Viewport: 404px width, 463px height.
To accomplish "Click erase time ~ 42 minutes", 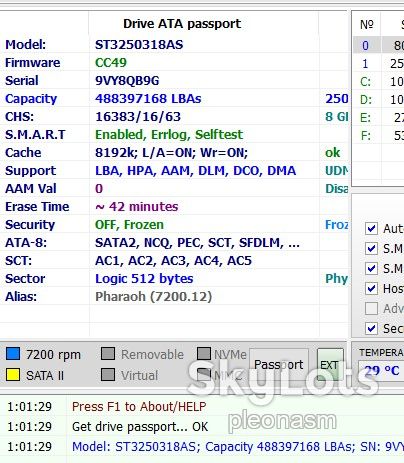I will point(137,207).
